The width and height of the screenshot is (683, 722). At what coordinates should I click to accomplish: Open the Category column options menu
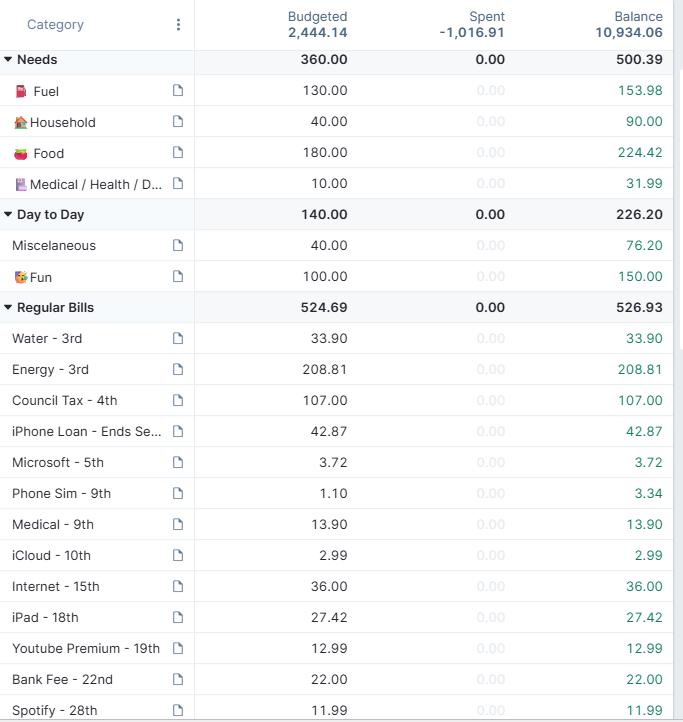178,24
